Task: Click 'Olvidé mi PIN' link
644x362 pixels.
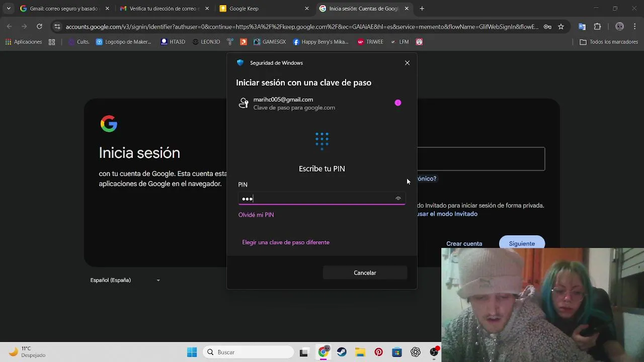Action: [x=256, y=215]
